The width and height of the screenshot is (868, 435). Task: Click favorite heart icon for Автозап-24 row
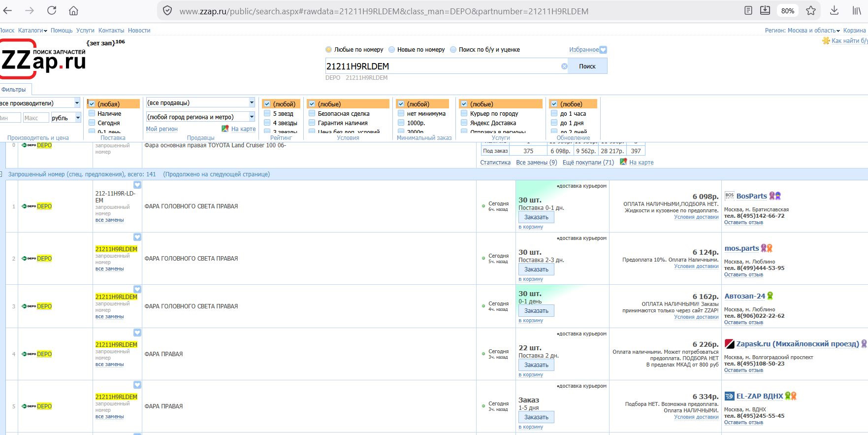pos(137,289)
